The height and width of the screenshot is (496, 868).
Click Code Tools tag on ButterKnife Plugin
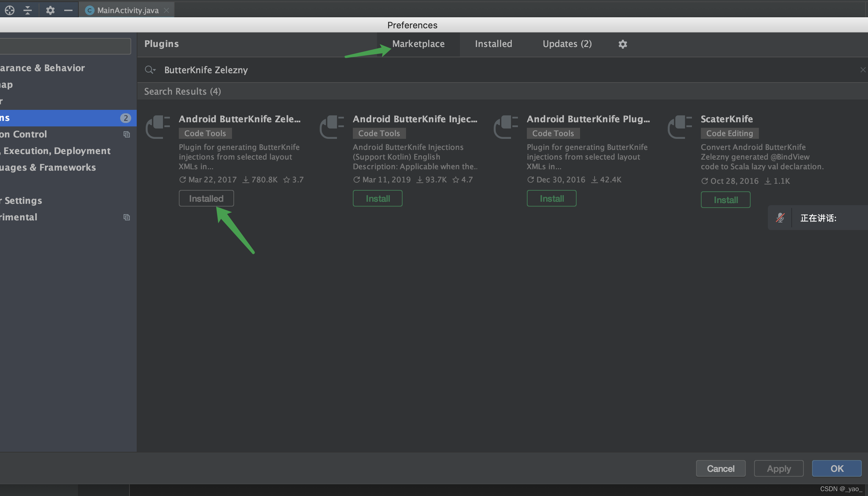[553, 133]
